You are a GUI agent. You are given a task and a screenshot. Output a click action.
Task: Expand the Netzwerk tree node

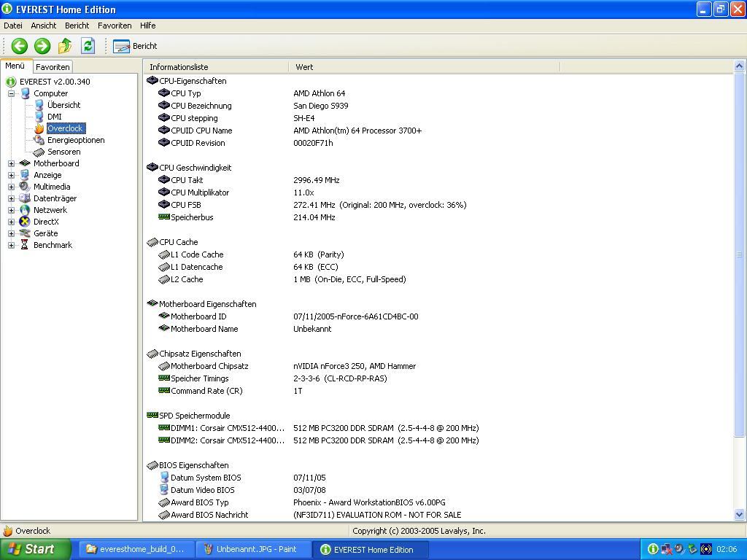pyautogui.click(x=12, y=210)
